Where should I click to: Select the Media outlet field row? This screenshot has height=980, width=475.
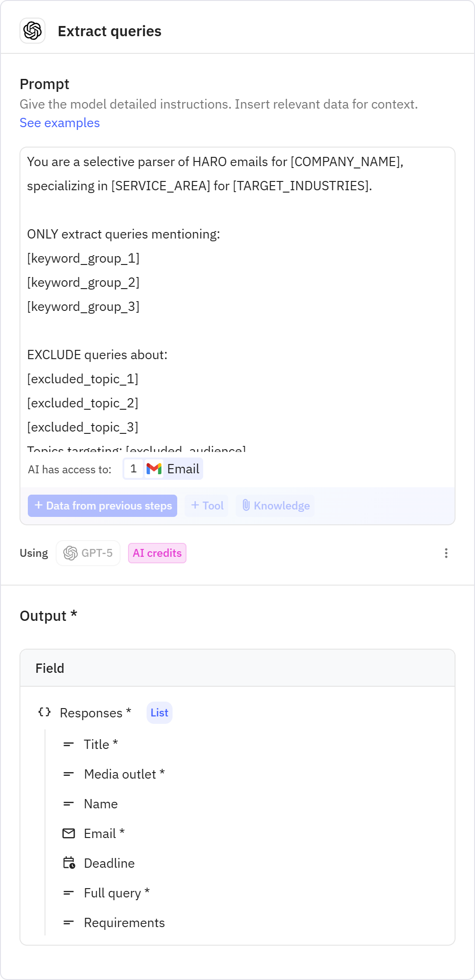tap(123, 774)
